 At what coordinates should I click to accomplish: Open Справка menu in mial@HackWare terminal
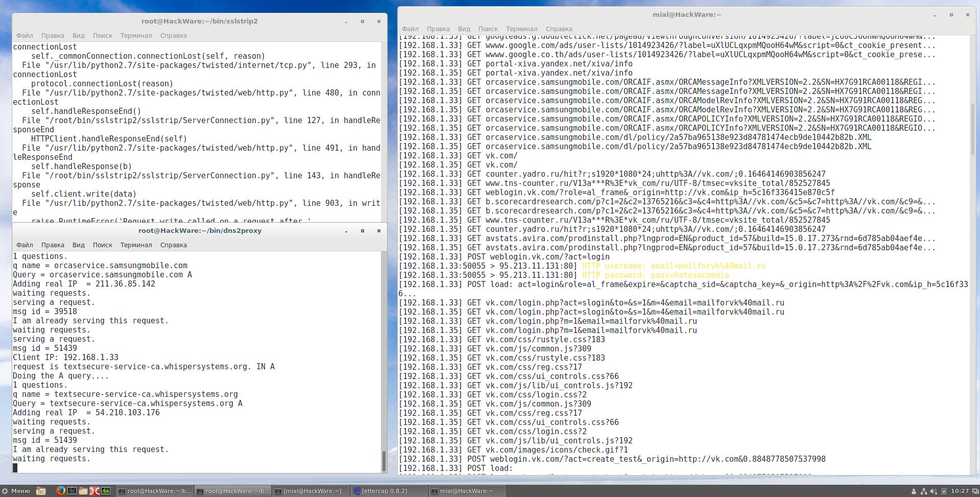click(x=559, y=29)
